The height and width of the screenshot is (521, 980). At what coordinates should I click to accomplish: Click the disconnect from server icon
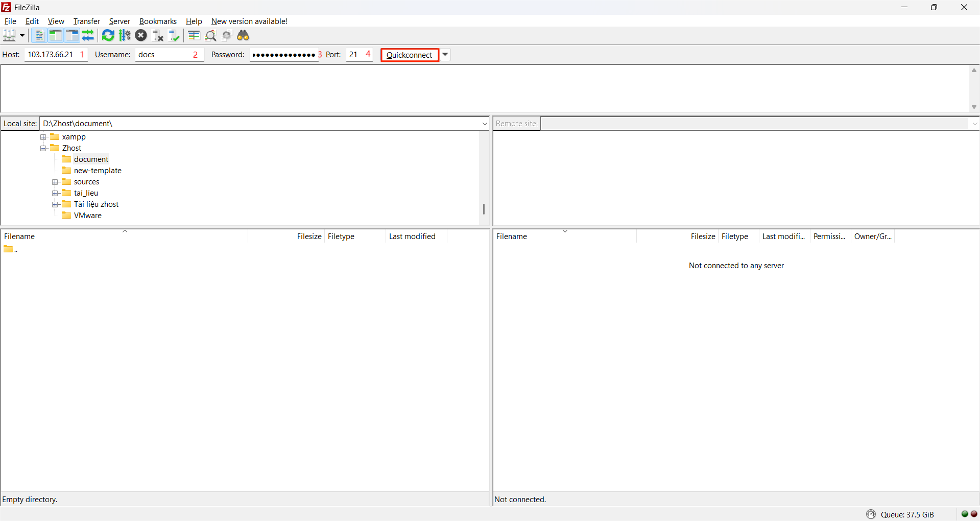158,35
